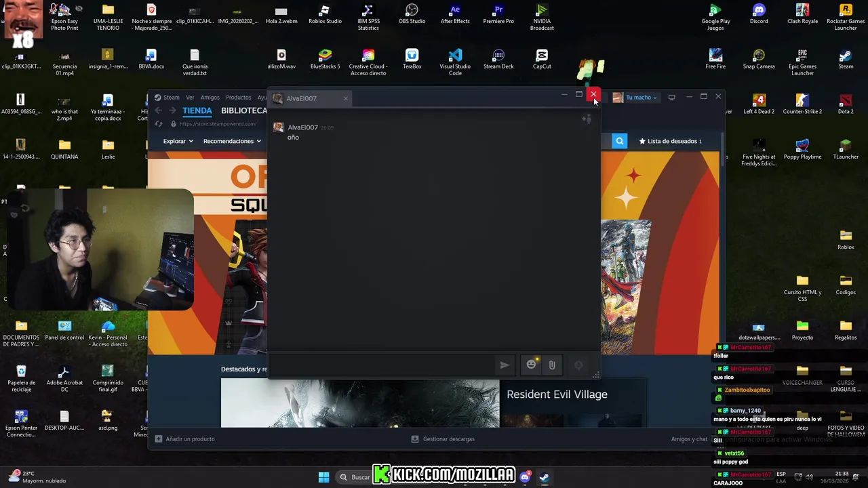Viewport: 868px width, 488px height.
Task: Attach a file using the paperclip icon
Action: tap(552, 365)
